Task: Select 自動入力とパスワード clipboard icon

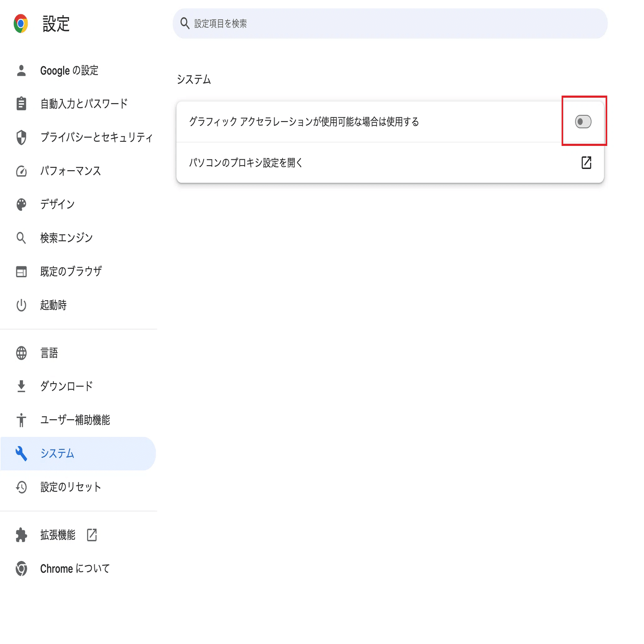Action: point(21,104)
